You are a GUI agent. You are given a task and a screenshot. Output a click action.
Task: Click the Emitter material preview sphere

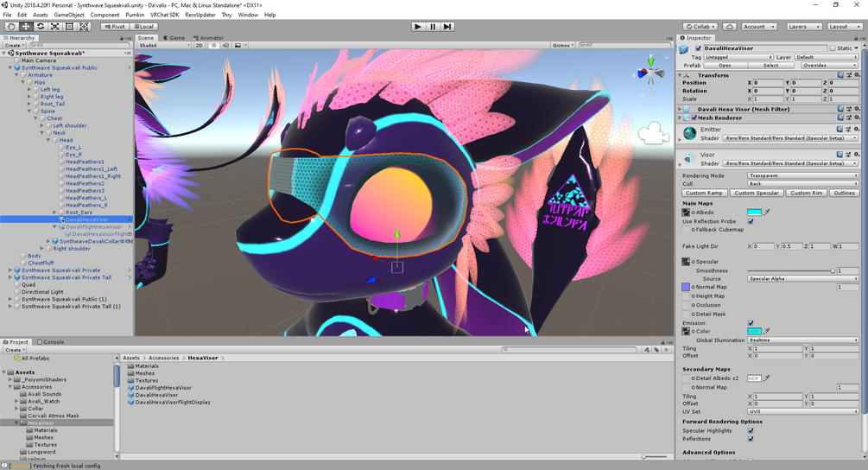pyautogui.click(x=690, y=133)
